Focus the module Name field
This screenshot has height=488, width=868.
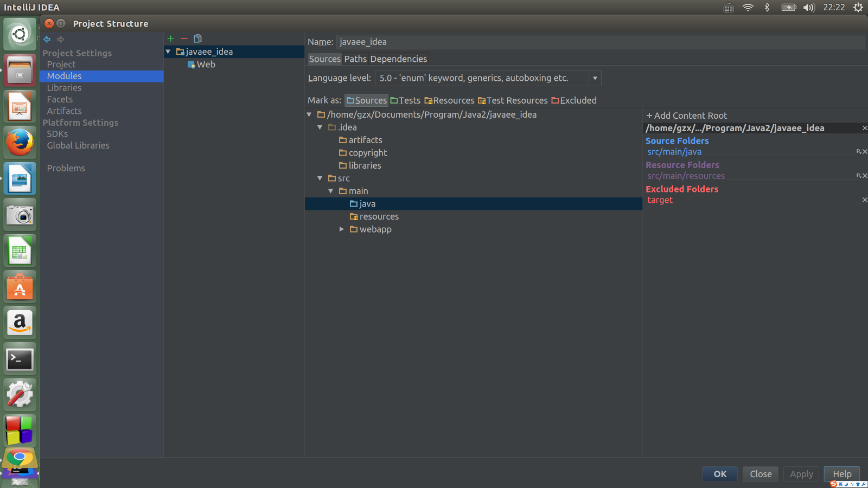(600, 42)
